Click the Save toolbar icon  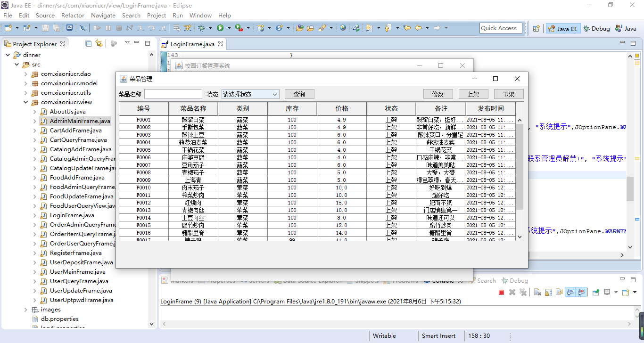click(45, 28)
